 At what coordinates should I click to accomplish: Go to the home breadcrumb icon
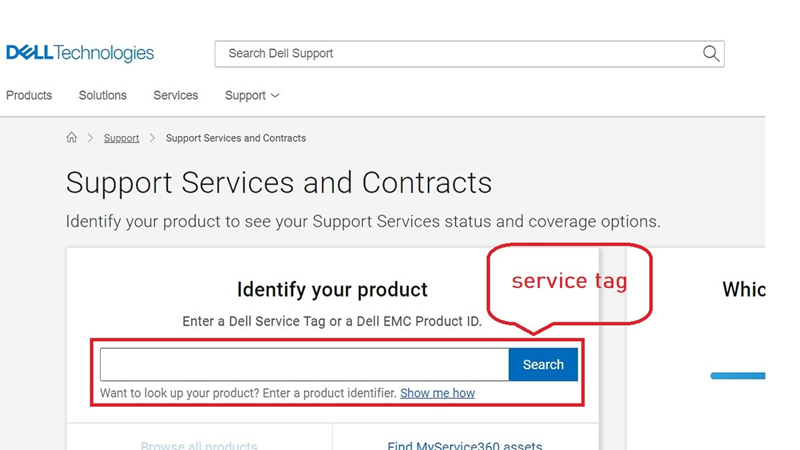tap(71, 138)
